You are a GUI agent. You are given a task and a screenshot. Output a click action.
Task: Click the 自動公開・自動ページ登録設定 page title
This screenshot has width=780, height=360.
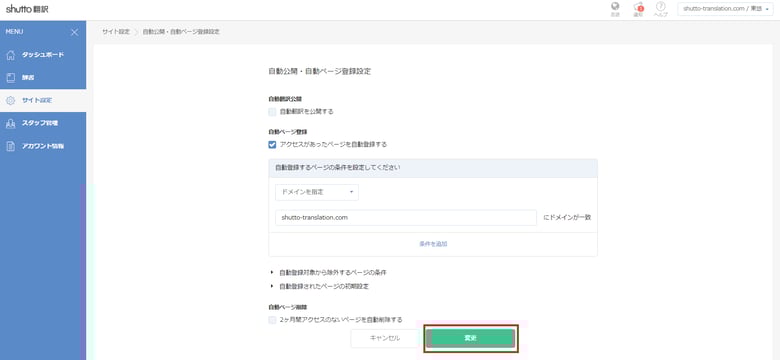(319, 71)
